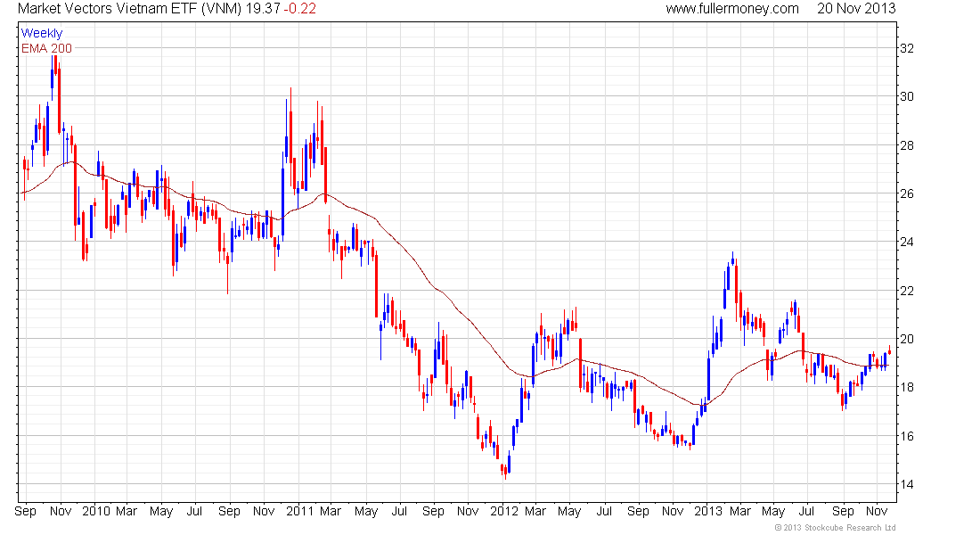
Task: Click the 'Jul' label between 2011 and 2012
Action: (399, 511)
